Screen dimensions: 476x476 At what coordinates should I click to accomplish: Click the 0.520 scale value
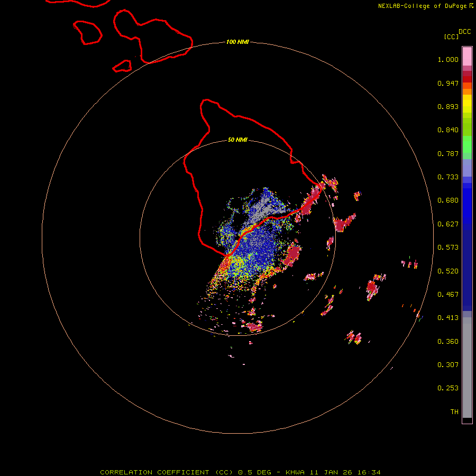448,271
